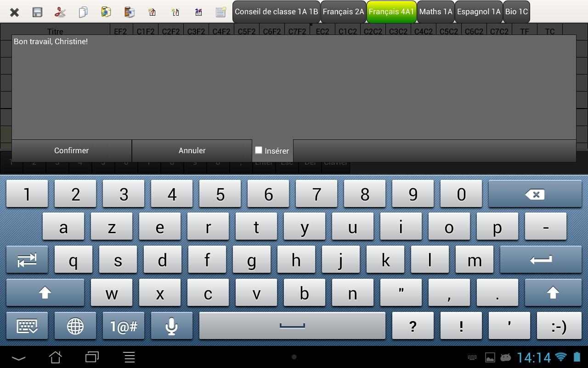Tap the globe language key

[75, 326]
